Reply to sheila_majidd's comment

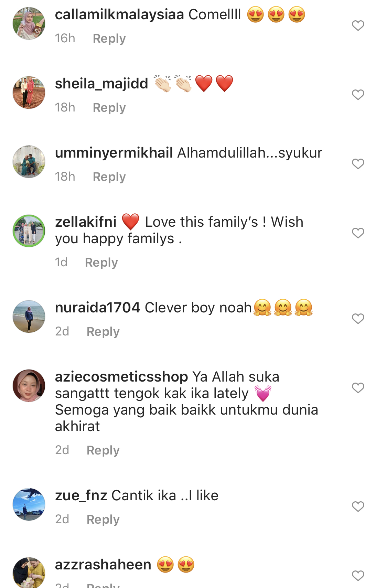(x=109, y=108)
